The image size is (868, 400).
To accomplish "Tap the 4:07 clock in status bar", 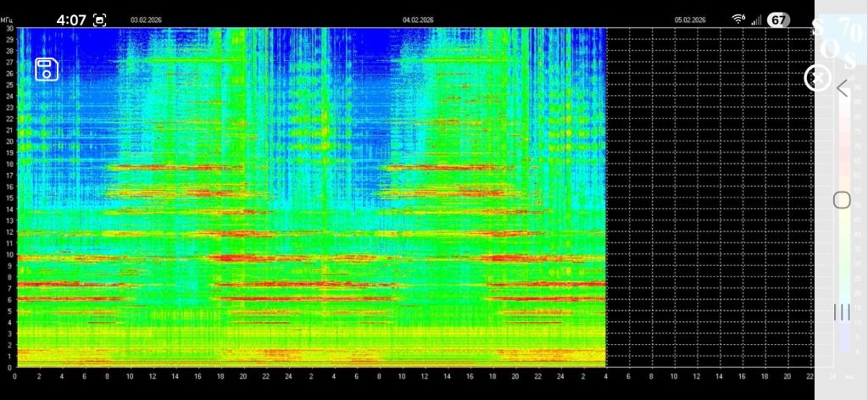I will click(71, 19).
